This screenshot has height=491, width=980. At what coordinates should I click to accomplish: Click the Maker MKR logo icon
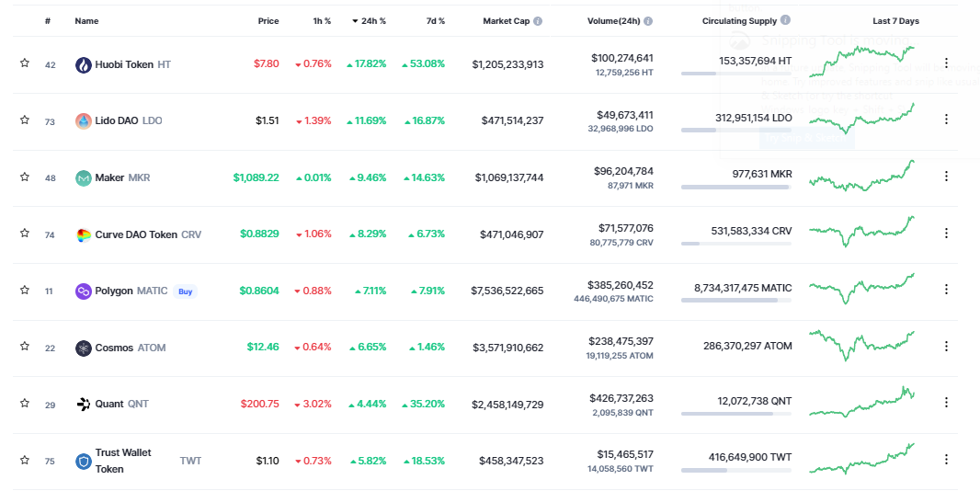[84, 177]
